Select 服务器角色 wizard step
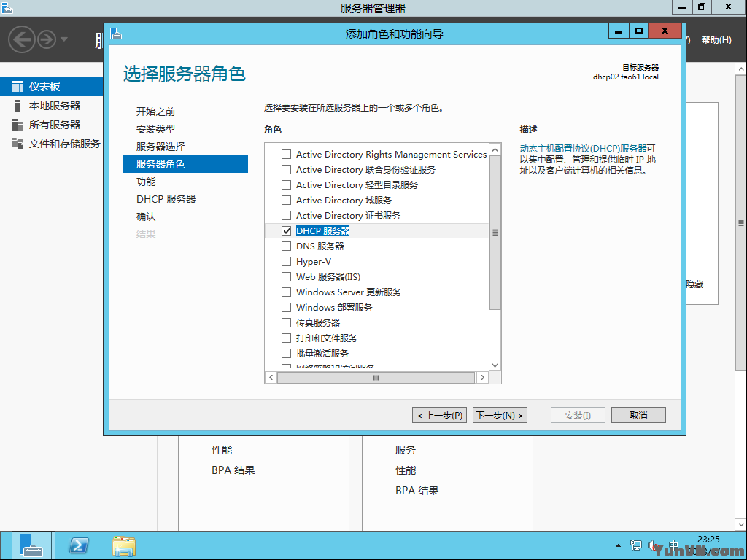 (185, 164)
